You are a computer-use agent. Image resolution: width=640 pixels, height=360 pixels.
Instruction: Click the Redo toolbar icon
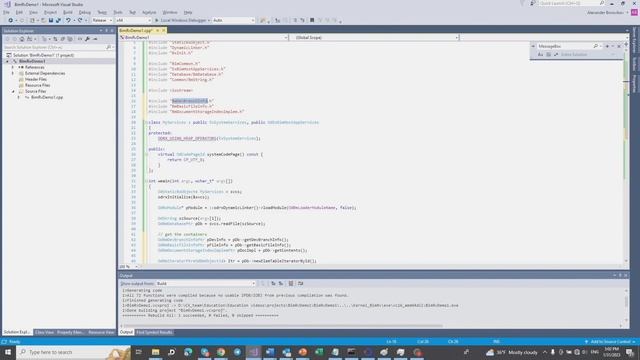[x=80, y=20]
